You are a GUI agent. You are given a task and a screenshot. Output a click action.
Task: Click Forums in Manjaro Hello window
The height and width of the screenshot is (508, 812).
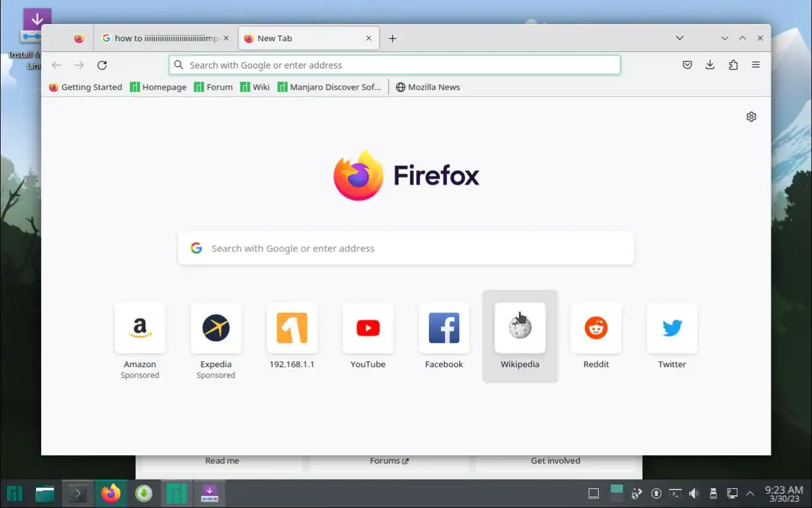tap(389, 461)
